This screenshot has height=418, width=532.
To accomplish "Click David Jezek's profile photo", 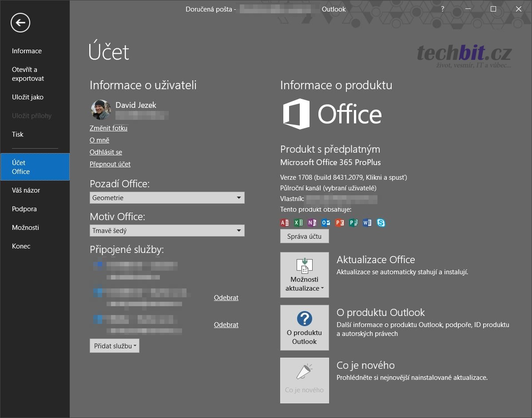I will (101, 110).
